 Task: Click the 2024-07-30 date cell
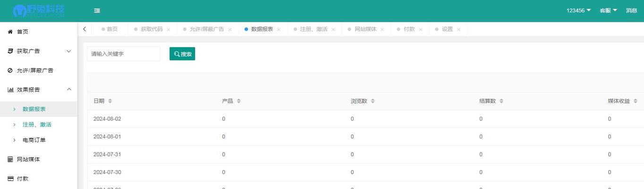point(107,172)
